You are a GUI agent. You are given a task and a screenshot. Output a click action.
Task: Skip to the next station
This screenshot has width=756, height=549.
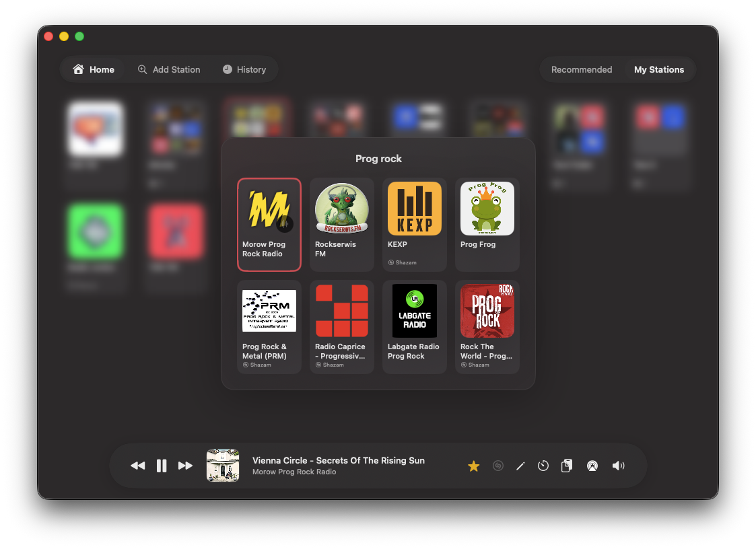tap(185, 466)
